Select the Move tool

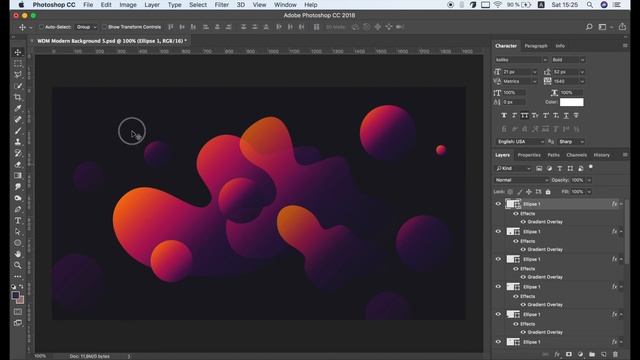click(x=18, y=52)
